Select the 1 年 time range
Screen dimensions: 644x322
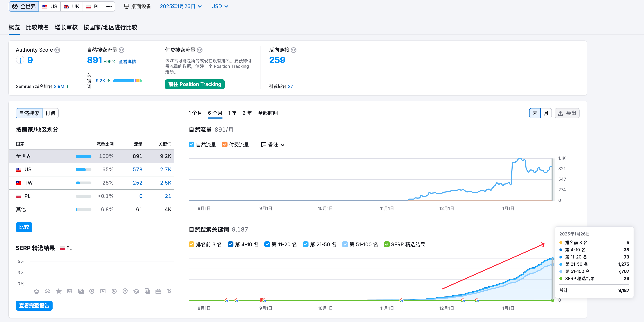(232, 113)
